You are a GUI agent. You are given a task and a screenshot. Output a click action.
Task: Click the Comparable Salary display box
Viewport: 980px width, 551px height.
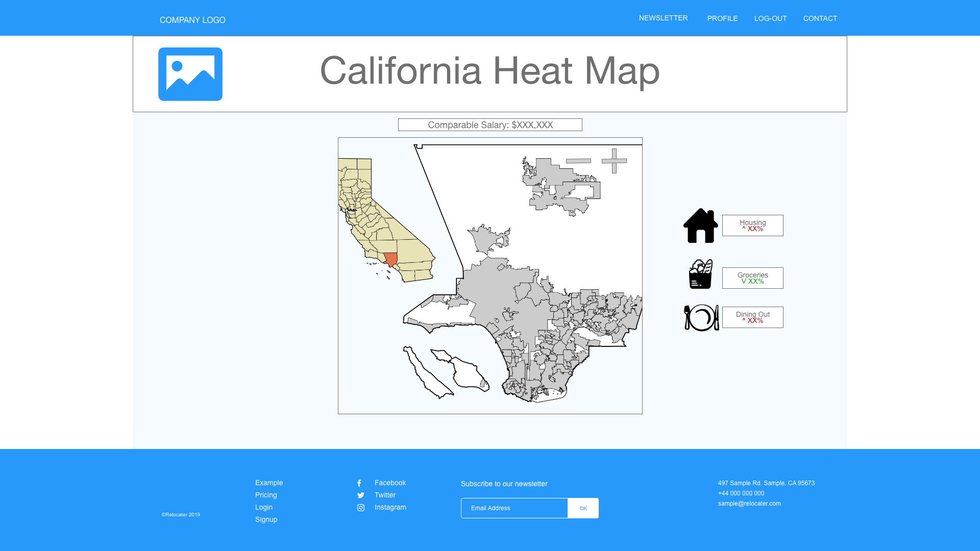[x=490, y=125]
